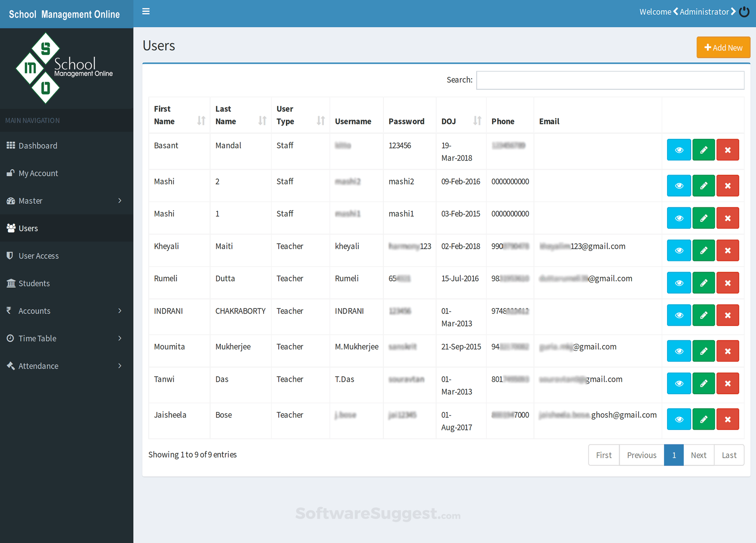The image size is (756, 543).
Task: Click the hamburger menu toggle icon
Action: pyautogui.click(x=146, y=11)
